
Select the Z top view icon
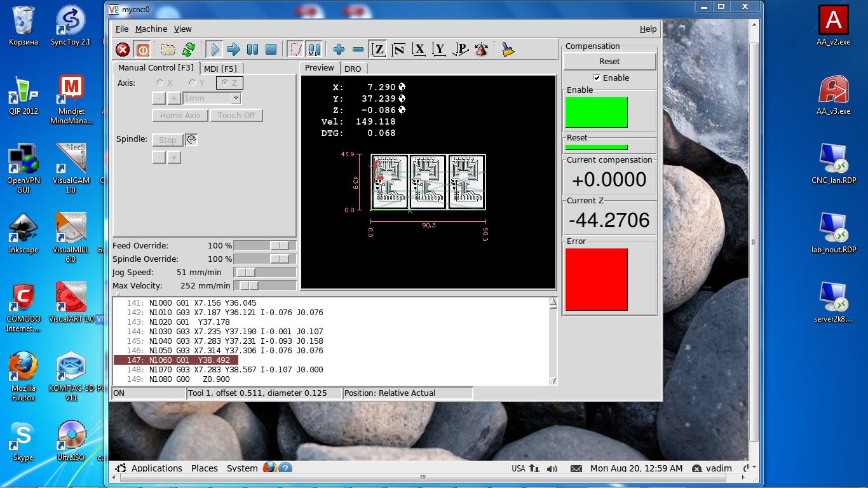(x=378, y=50)
